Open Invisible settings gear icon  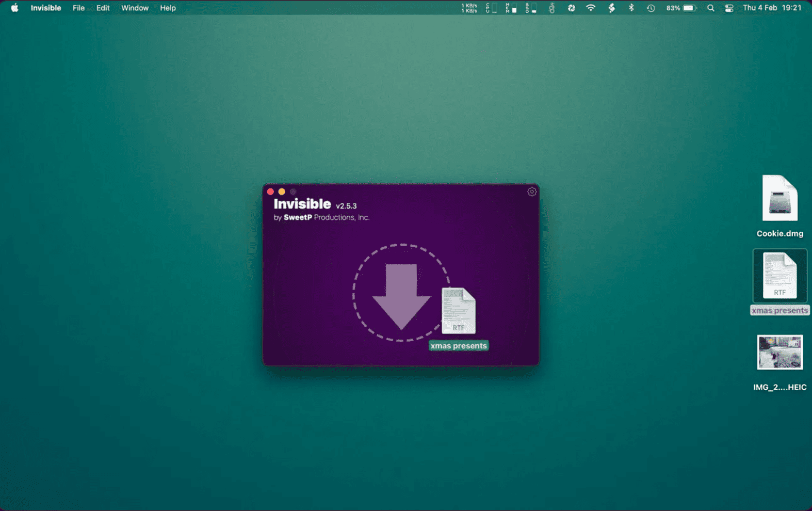[532, 191]
